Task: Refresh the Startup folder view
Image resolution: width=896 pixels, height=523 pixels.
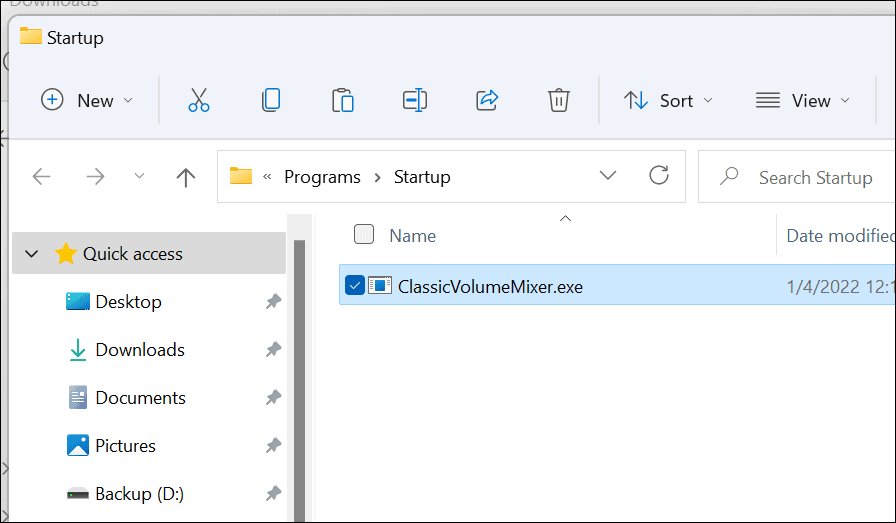Action: pos(659,176)
